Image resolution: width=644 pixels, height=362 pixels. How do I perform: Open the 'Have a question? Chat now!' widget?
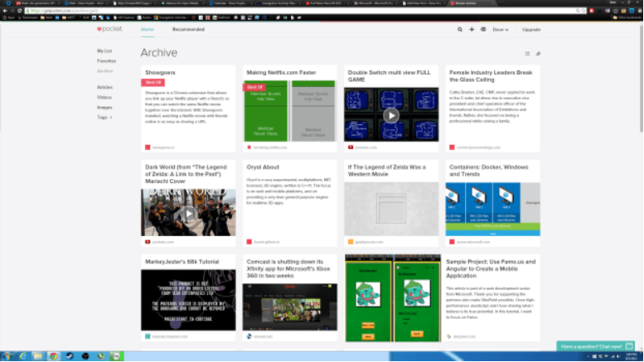pyautogui.click(x=591, y=346)
